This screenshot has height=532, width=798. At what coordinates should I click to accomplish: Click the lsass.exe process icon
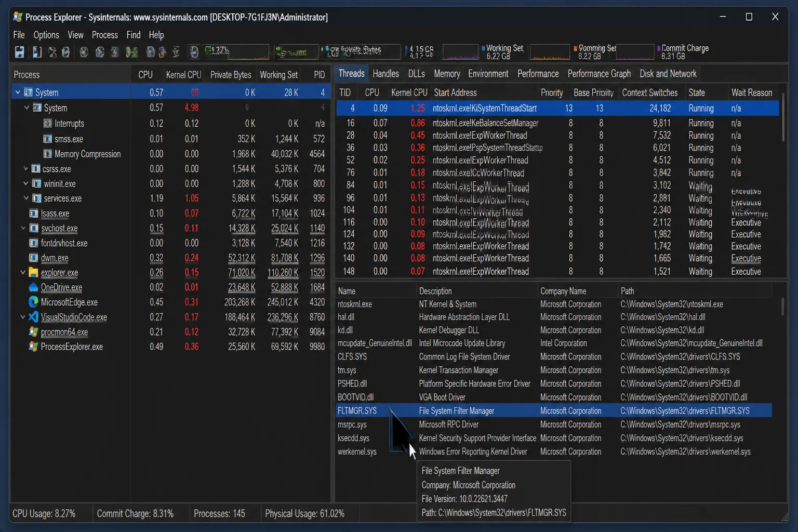(x=34, y=214)
